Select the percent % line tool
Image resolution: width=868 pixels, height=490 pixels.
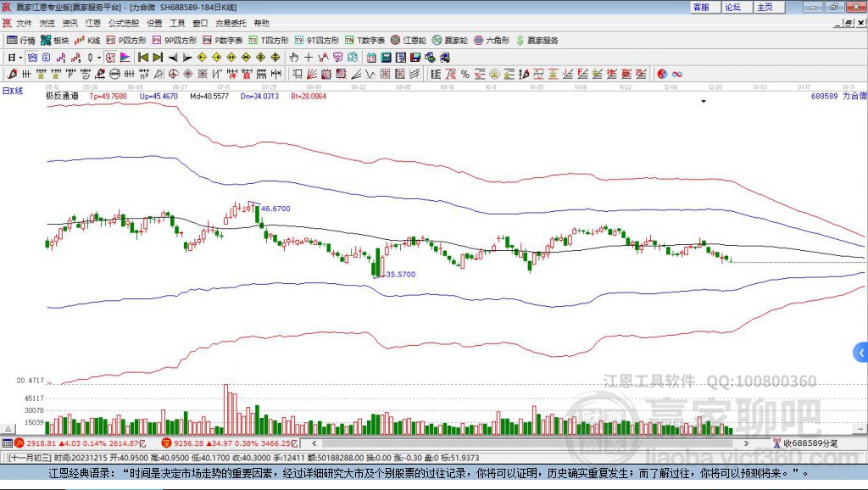[465, 74]
